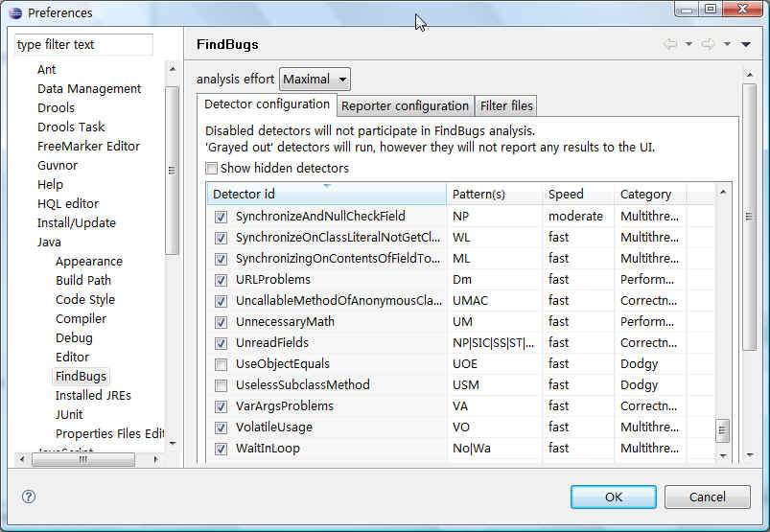This screenshot has width=770, height=532.
Task: Select Ant in preferences tree
Action: (x=47, y=70)
